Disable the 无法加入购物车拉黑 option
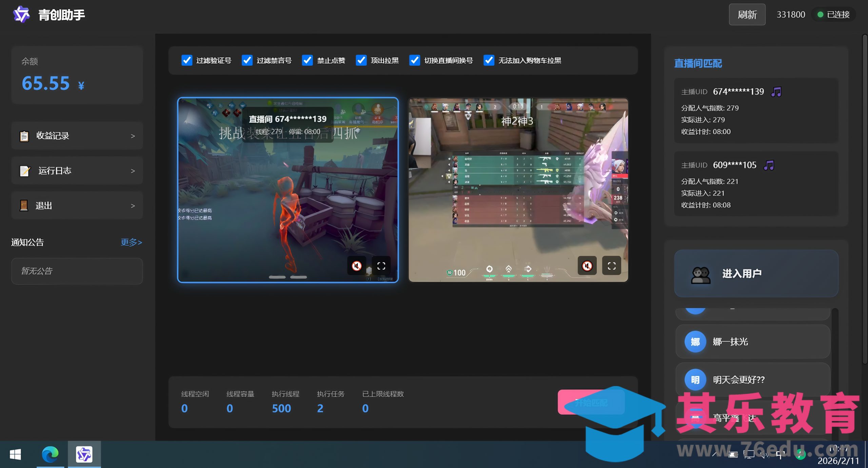Viewport: 868px width, 468px height. [x=489, y=60]
